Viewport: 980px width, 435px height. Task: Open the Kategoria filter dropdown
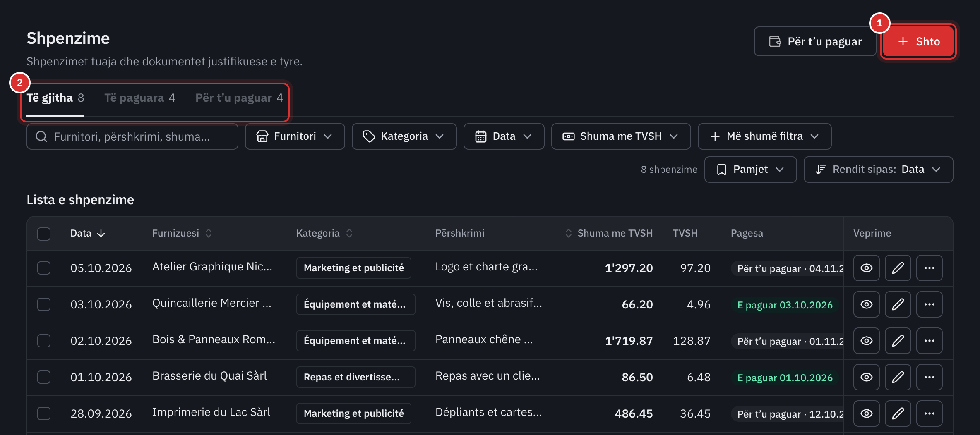coord(404,136)
